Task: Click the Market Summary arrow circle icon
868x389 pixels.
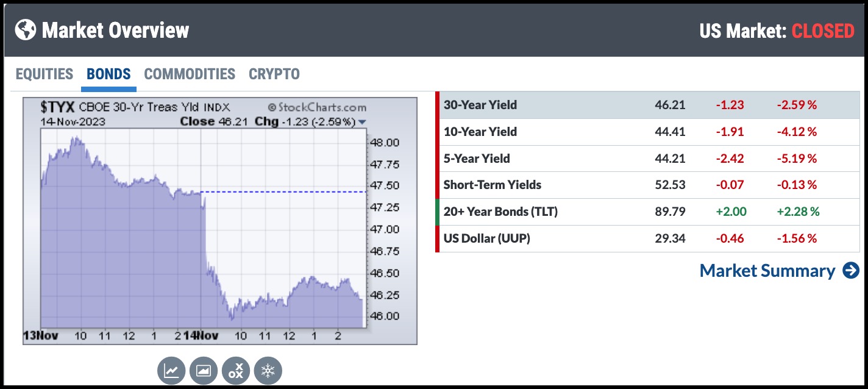Action: click(x=851, y=271)
